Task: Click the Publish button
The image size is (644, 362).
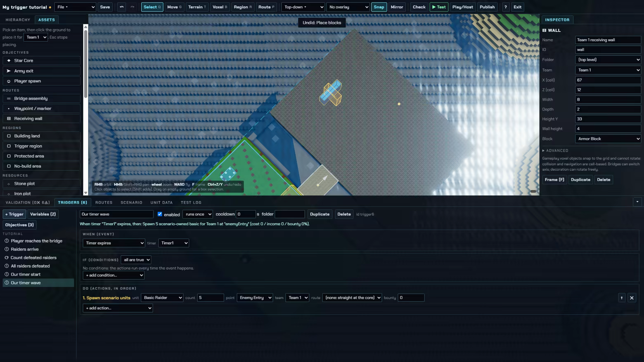Action: point(487,7)
